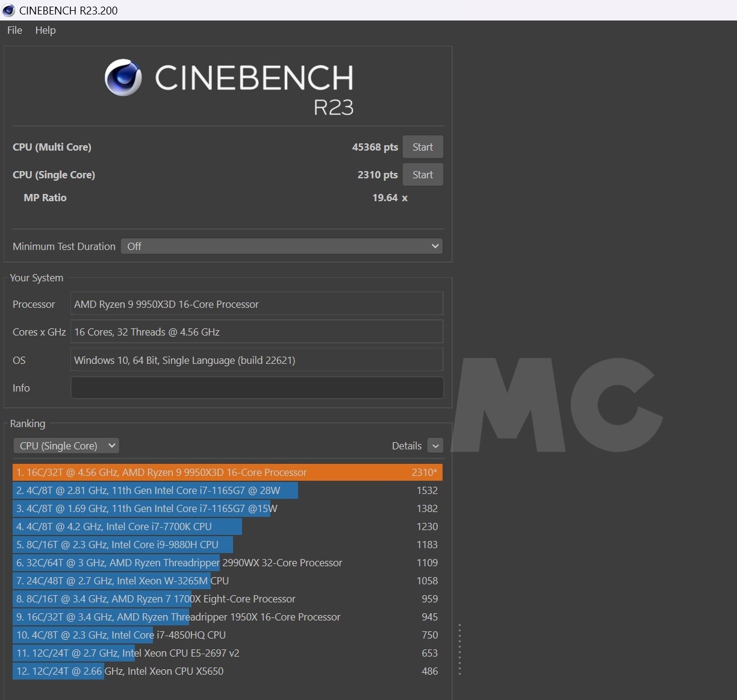The image size is (737, 700).
Task: Click the Processor name field
Action: [257, 304]
